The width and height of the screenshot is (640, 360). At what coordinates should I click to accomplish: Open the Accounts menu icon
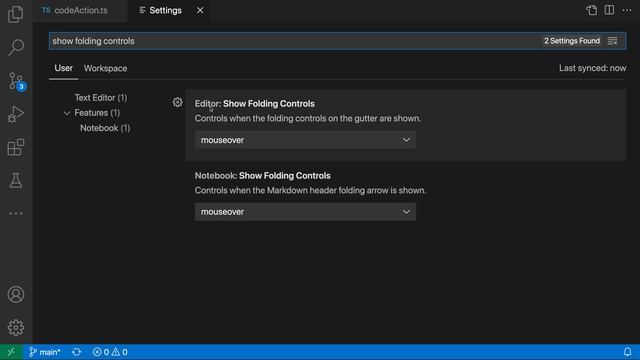tap(16, 294)
